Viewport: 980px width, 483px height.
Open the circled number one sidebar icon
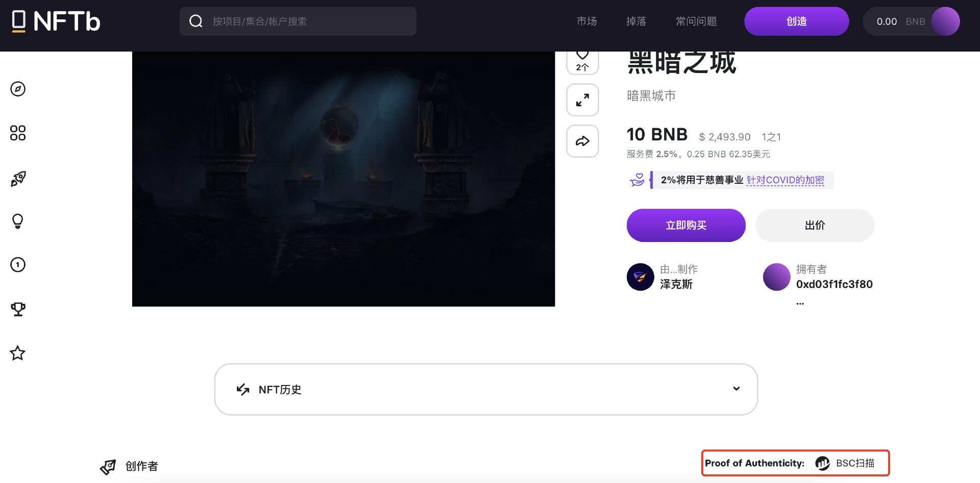point(18,264)
